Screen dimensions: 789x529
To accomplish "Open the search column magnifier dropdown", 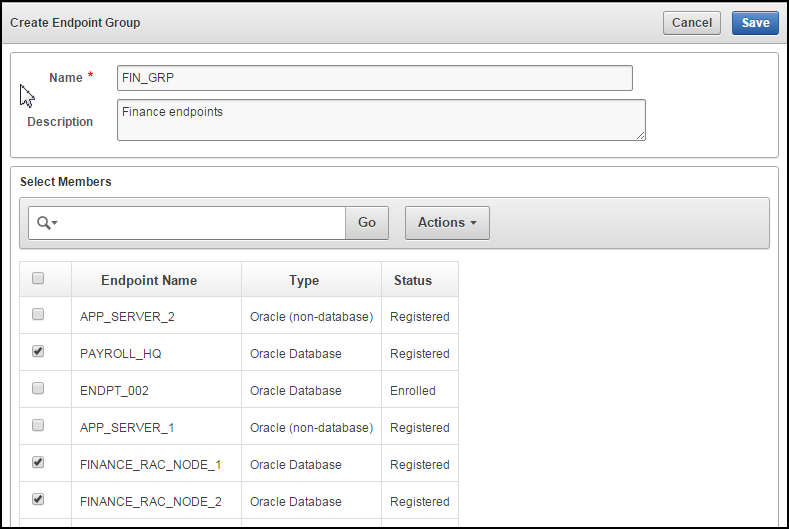I will point(47,222).
